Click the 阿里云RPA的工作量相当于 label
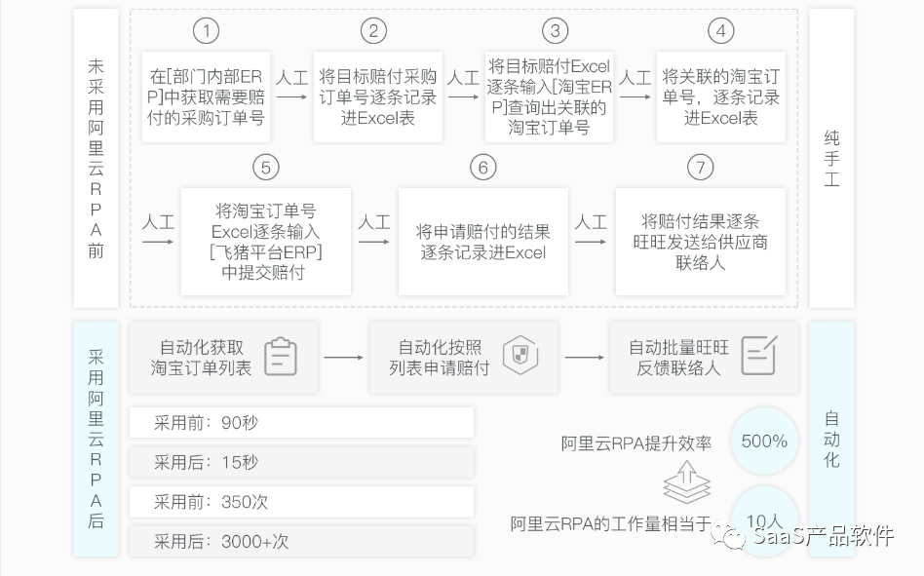This screenshot has width=924, height=576. click(611, 523)
